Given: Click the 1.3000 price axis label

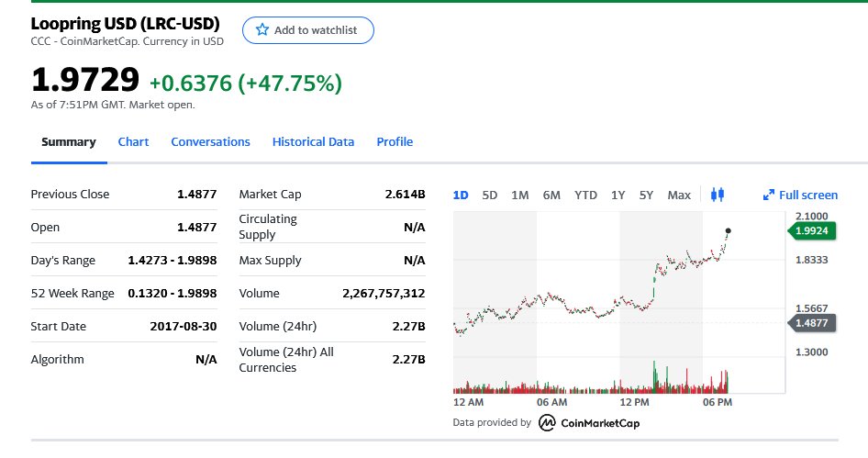Looking at the screenshot, I should tap(811, 352).
